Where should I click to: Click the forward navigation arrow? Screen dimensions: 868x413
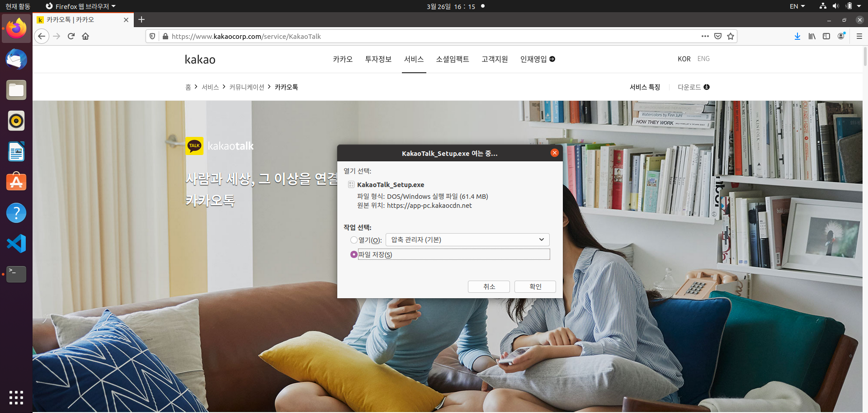pyautogui.click(x=57, y=36)
